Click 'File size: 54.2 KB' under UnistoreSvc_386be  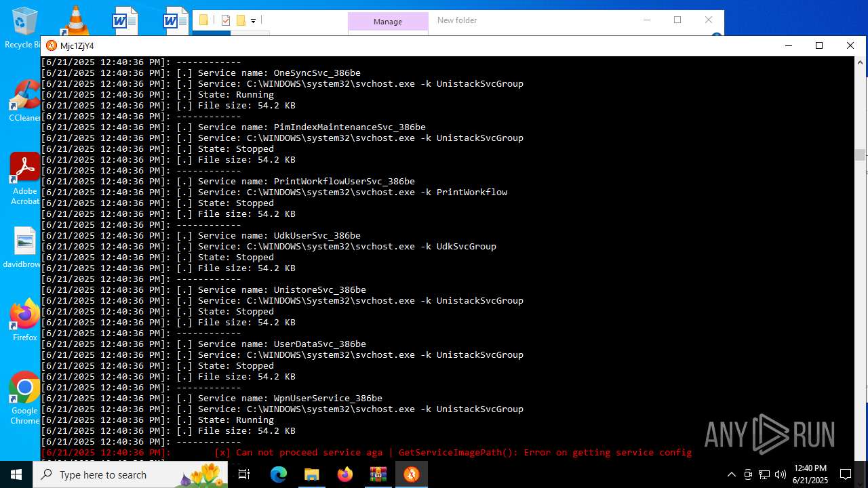[247, 322]
